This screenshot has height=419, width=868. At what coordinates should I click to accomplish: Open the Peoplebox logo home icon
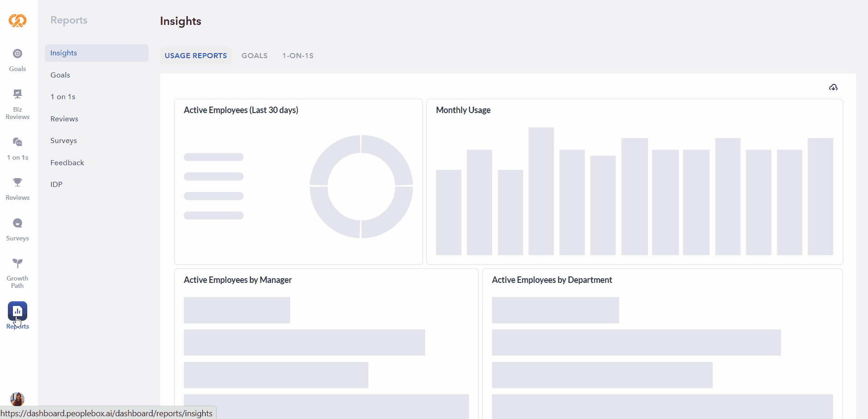coord(18,20)
